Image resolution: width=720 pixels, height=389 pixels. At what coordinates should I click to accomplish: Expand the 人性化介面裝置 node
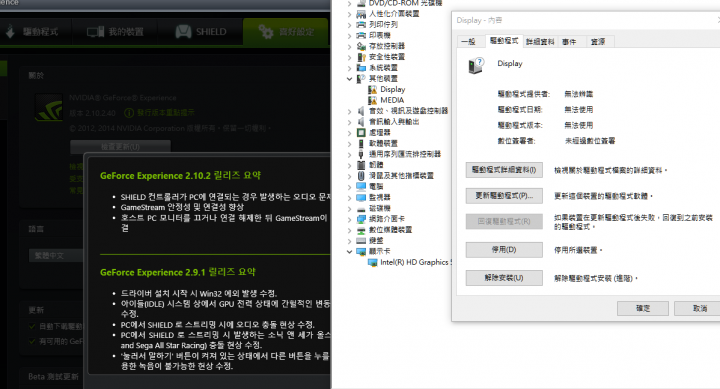pyautogui.click(x=349, y=14)
